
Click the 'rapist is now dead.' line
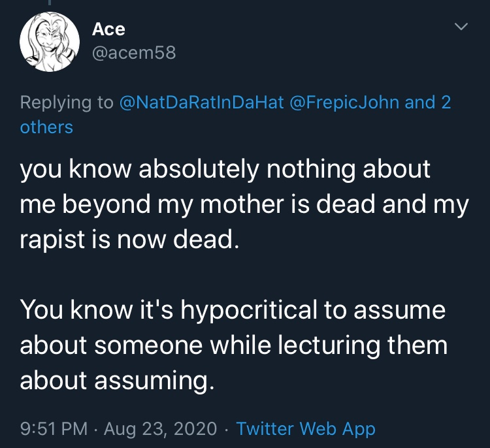(130, 239)
